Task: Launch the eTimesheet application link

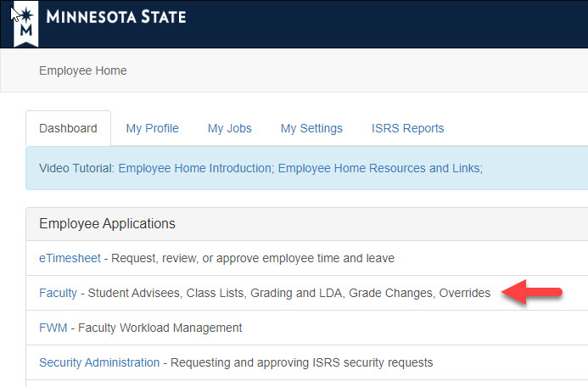Action: (x=70, y=258)
